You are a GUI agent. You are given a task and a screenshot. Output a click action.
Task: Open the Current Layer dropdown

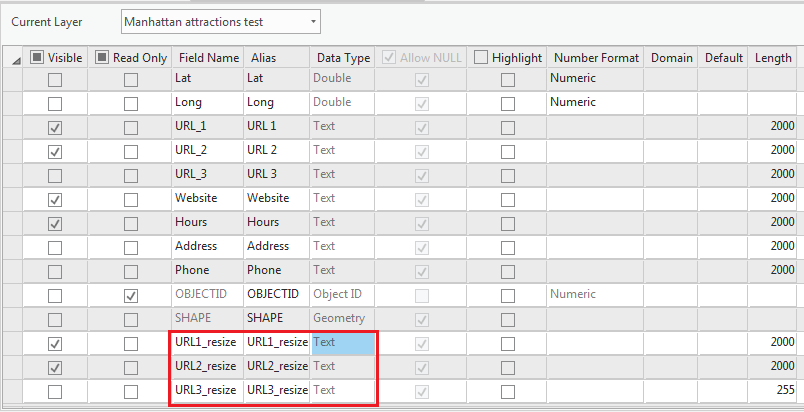pyautogui.click(x=220, y=22)
